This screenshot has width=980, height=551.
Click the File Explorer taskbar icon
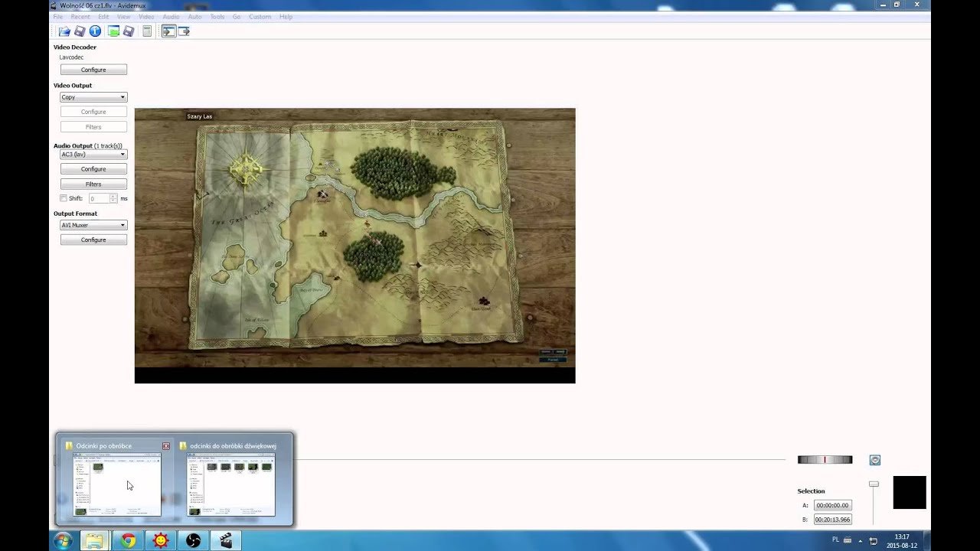(x=94, y=541)
